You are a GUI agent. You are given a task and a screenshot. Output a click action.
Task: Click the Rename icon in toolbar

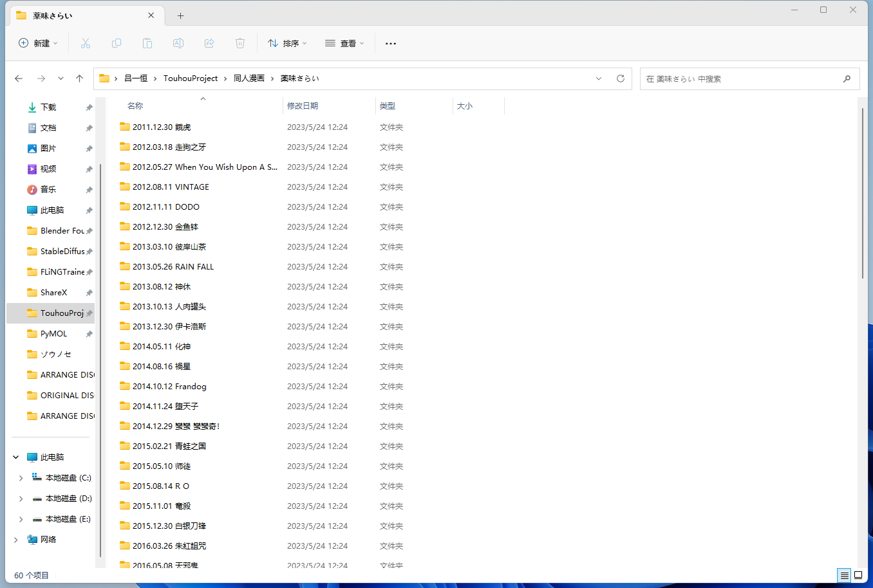[x=178, y=43]
